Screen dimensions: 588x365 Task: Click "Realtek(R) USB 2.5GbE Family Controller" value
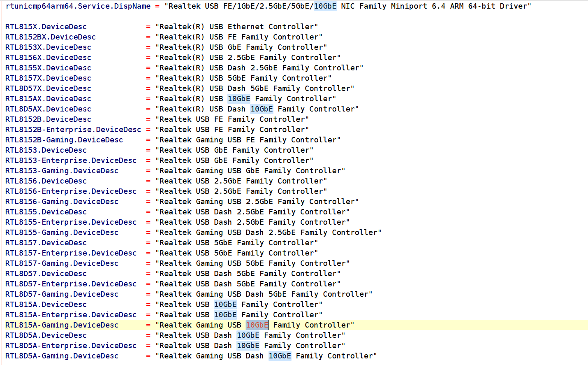(x=248, y=58)
